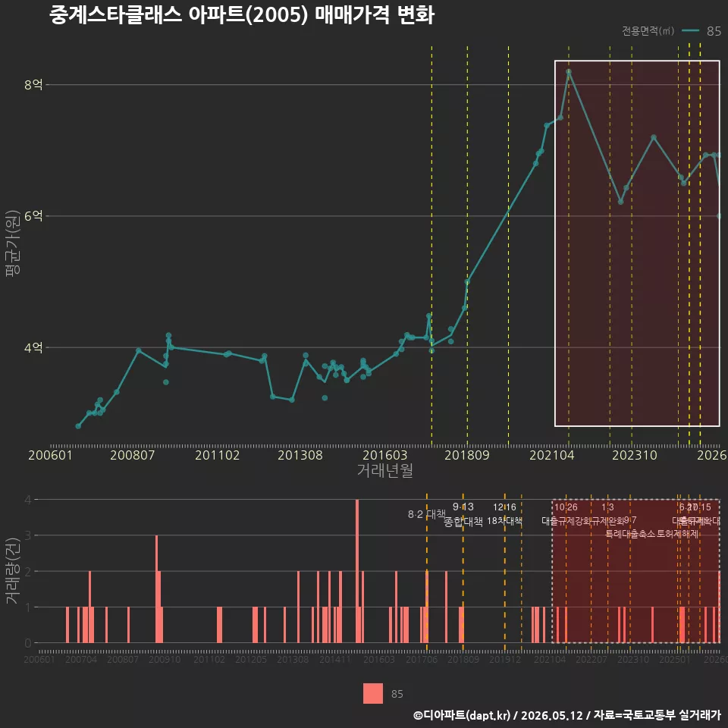Click the chart title 중계스타클래스 아파트(2005) 매매가격 변화
728x728 pixels.
(242, 15)
